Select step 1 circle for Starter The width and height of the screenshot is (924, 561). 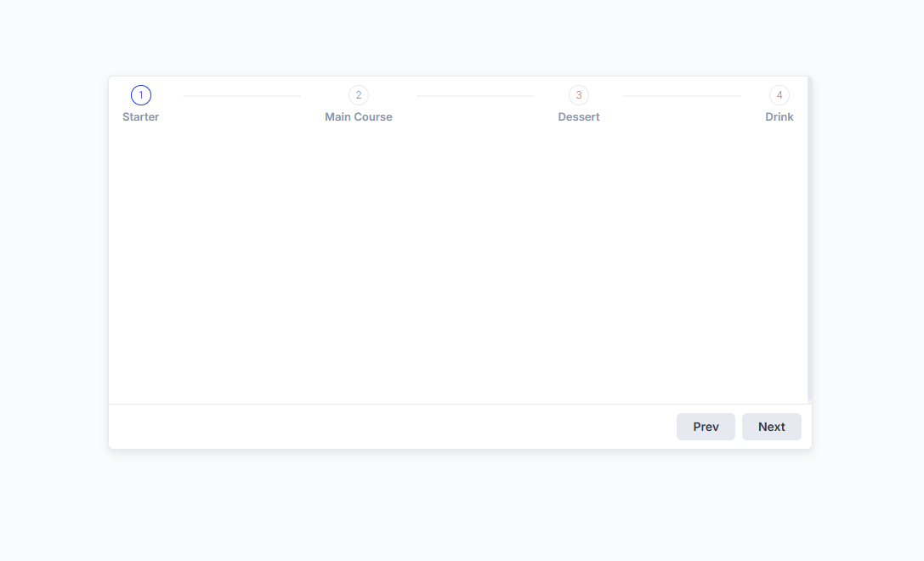[x=141, y=95]
